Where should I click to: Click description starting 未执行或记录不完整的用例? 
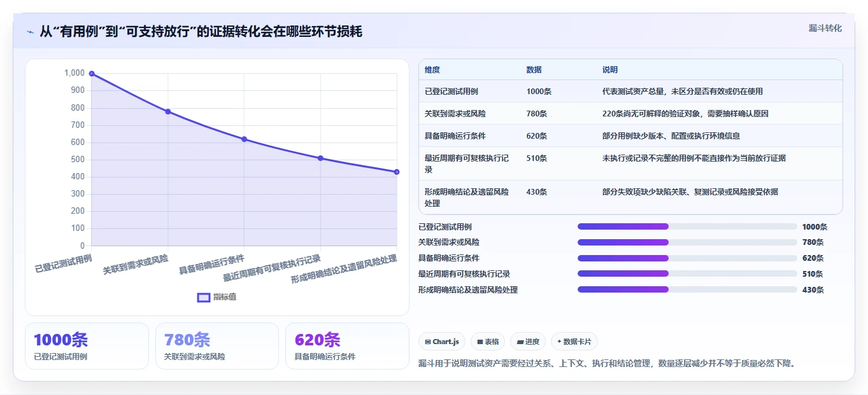[694, 158]
